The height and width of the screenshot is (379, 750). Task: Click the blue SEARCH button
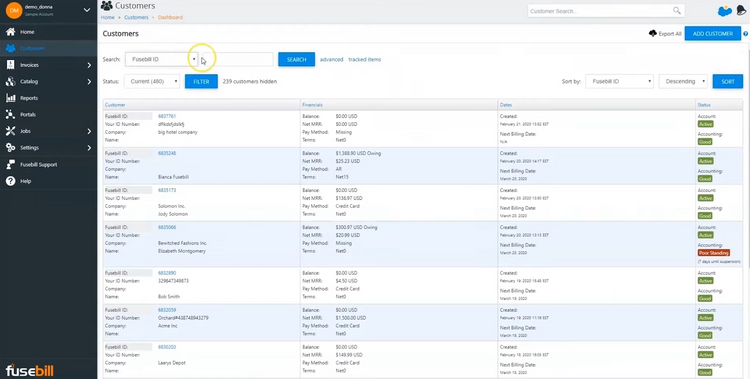297,59
